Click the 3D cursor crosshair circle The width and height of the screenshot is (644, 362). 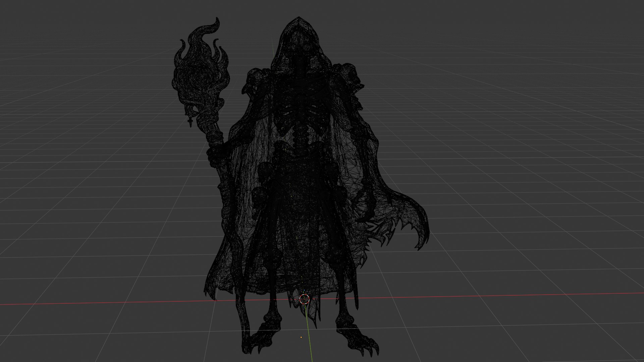pyautogui.click(x=304, y=299)
